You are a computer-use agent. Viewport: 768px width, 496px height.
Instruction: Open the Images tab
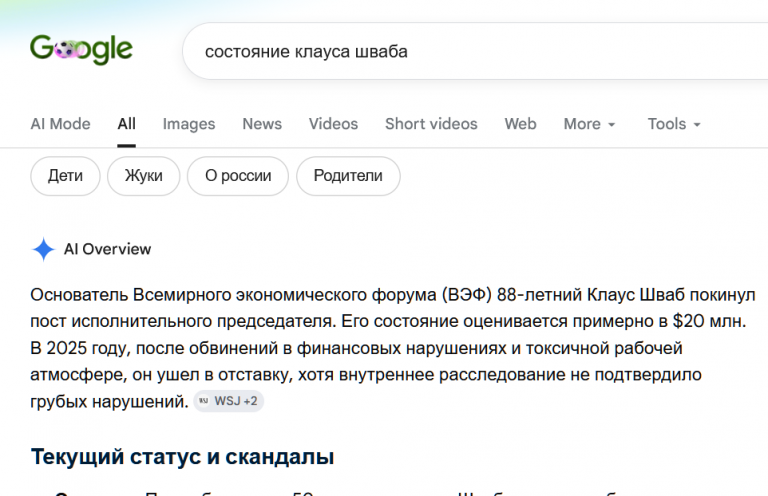tap(189, 124)
